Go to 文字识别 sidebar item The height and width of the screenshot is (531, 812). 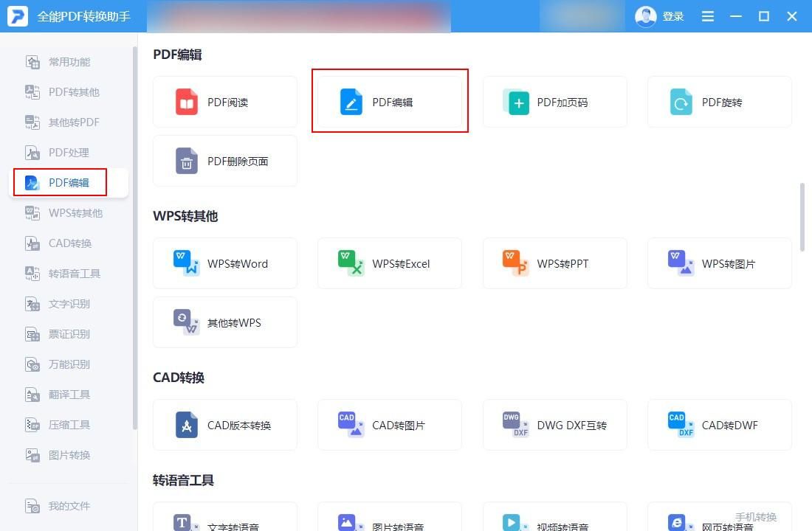69,304
